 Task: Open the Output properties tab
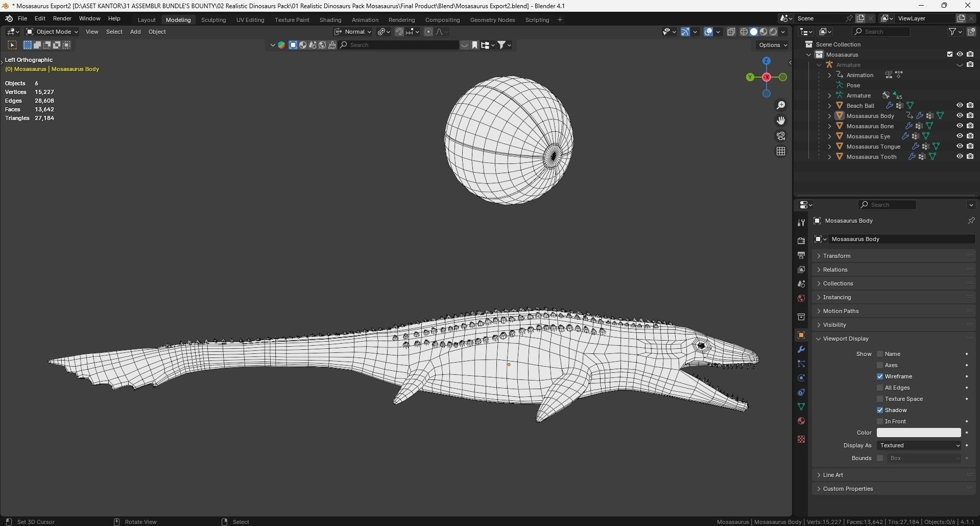point(801,255)
